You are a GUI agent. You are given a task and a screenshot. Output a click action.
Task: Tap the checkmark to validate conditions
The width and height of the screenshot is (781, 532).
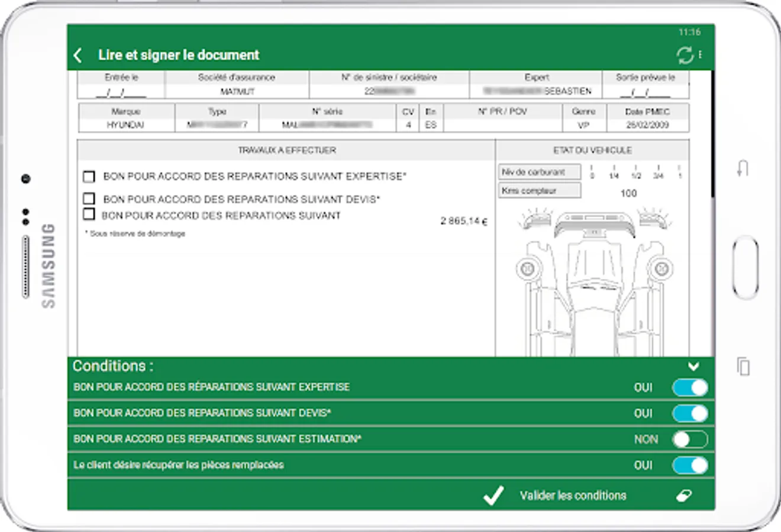[x=492, y=495]
